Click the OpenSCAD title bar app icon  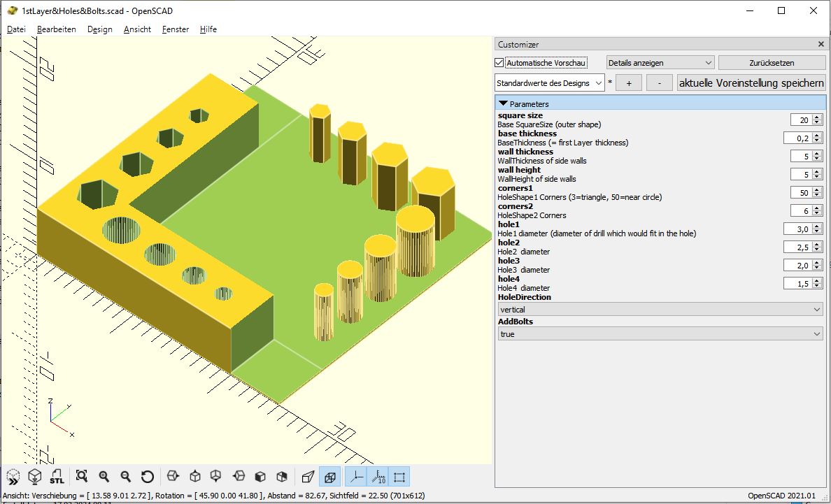coord(12,10)
